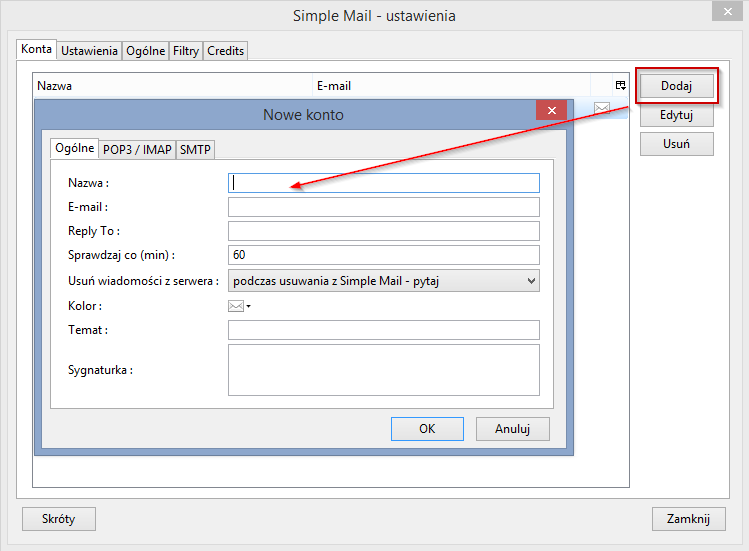
Task: Click the envelope icon in the accounts list row
Action: [602, 108]
